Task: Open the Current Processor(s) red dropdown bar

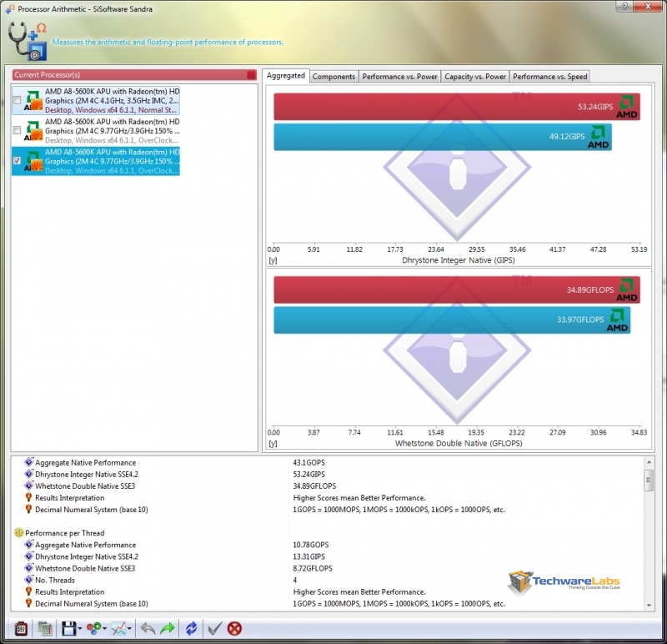Action: tap(134, 75)
